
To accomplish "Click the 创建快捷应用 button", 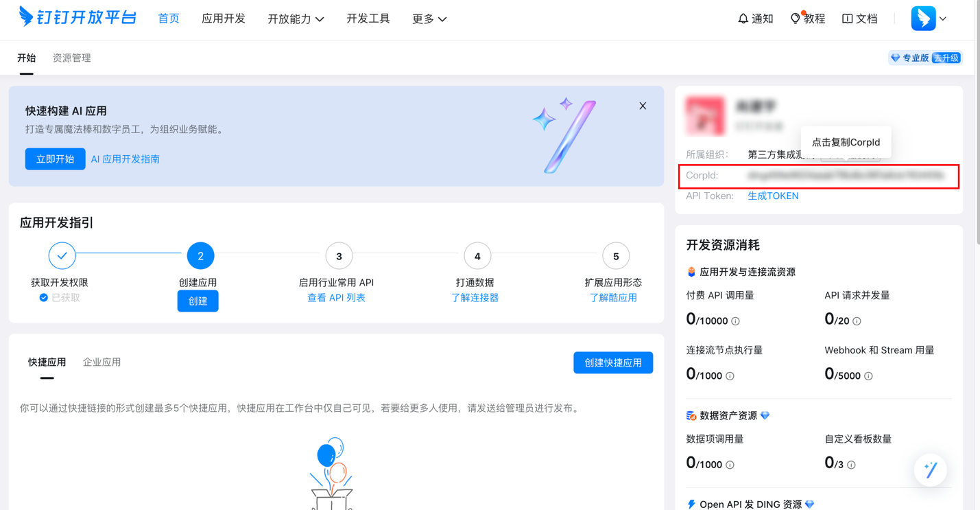I will (x=613, y=362).
